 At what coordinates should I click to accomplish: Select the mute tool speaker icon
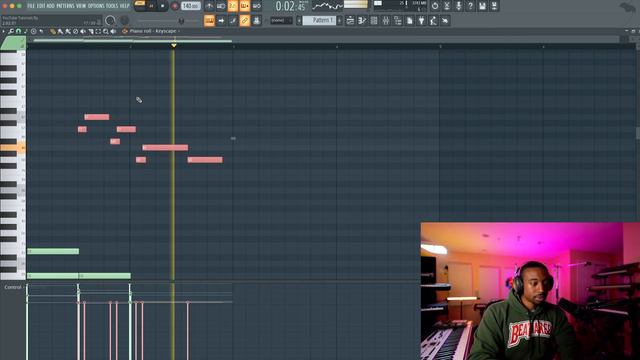pos(83,31)
